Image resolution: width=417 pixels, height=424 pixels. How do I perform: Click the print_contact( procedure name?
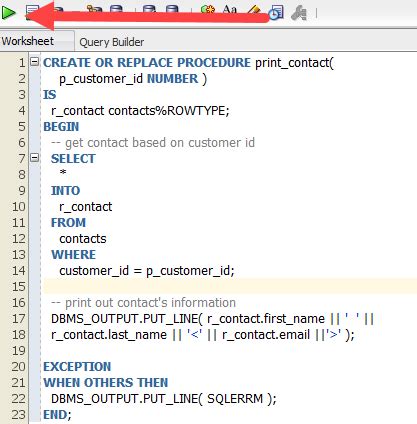294,63
